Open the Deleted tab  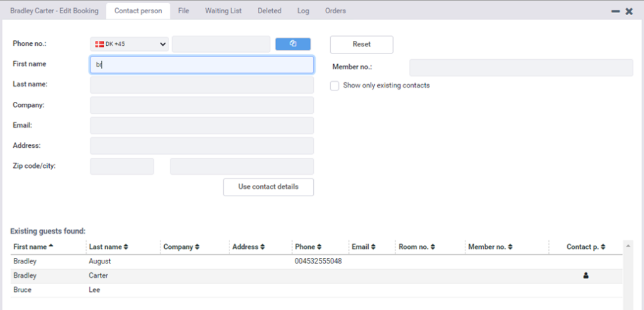269,11
